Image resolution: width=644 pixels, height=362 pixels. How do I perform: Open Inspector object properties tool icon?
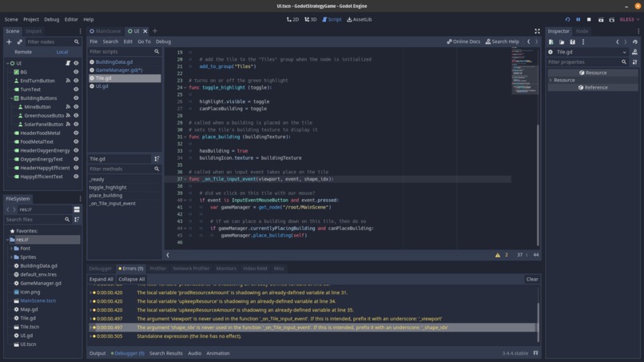(x=634, y=62)
